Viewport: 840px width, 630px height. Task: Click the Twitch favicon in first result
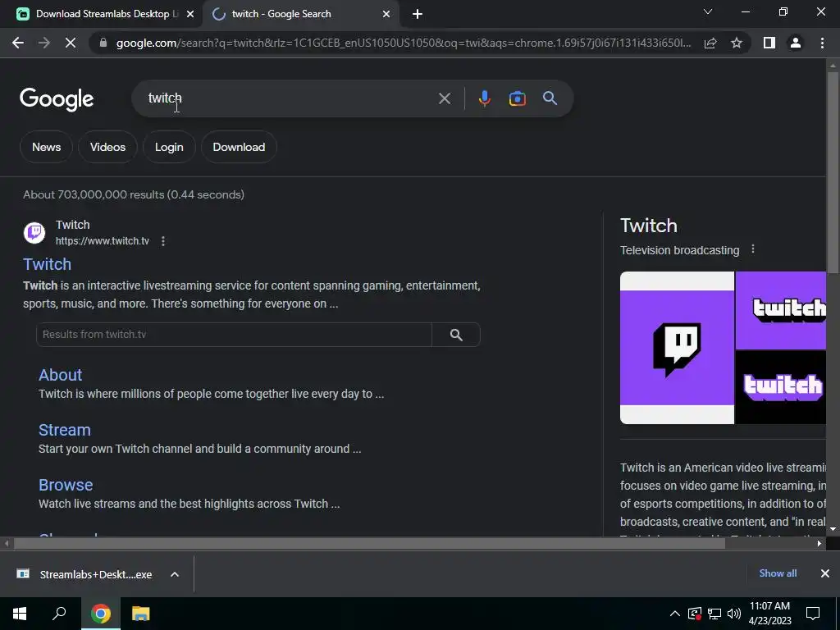tap(34, 232)
